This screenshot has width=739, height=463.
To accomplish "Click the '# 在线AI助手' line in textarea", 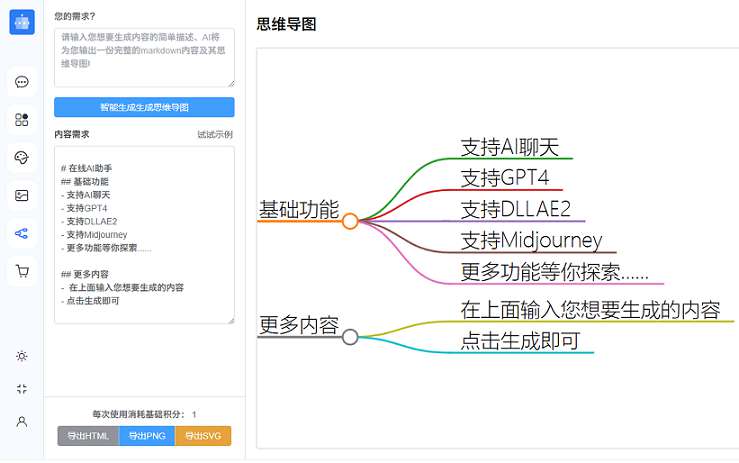I will pyautogui.click(x=86, y=168).
